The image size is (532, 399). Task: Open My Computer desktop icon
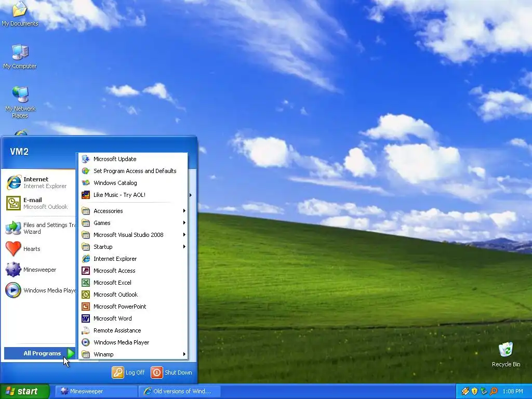pyautogui.click(x=20, y=57)
